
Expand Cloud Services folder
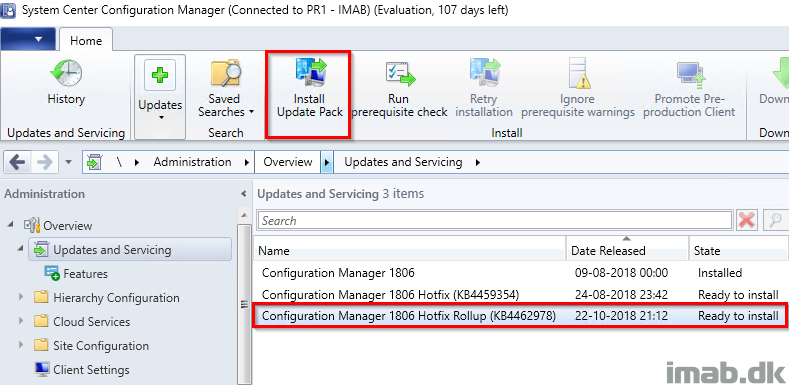point(21,321)
